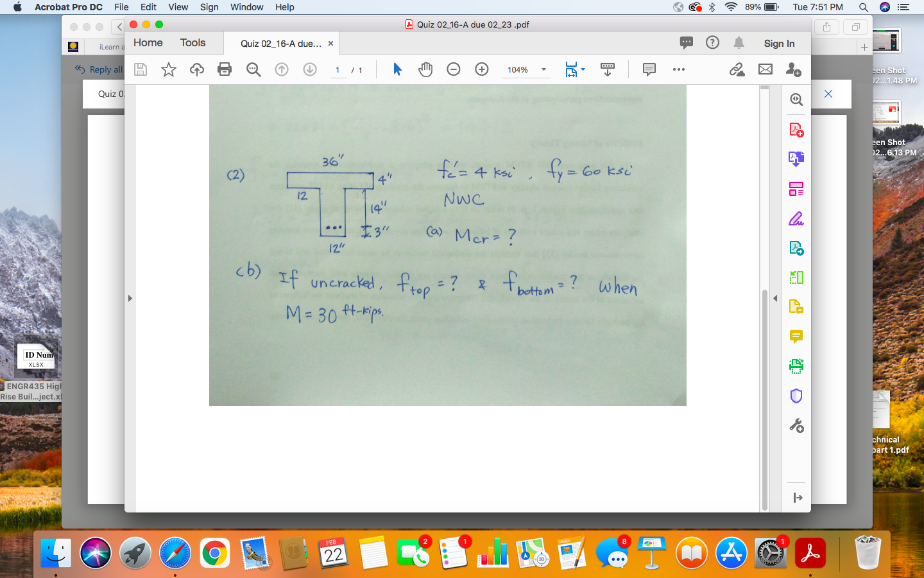
Task: Activate the Hand pan tool
Action: pyautogui.click(x=425, y=69)
